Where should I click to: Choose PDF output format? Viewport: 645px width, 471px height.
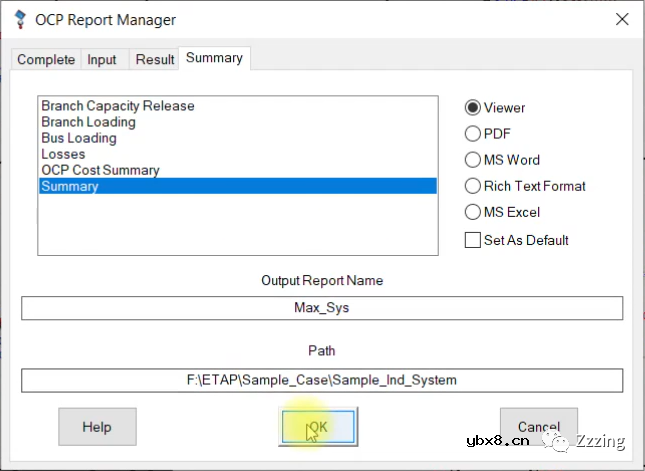[473, 134]
